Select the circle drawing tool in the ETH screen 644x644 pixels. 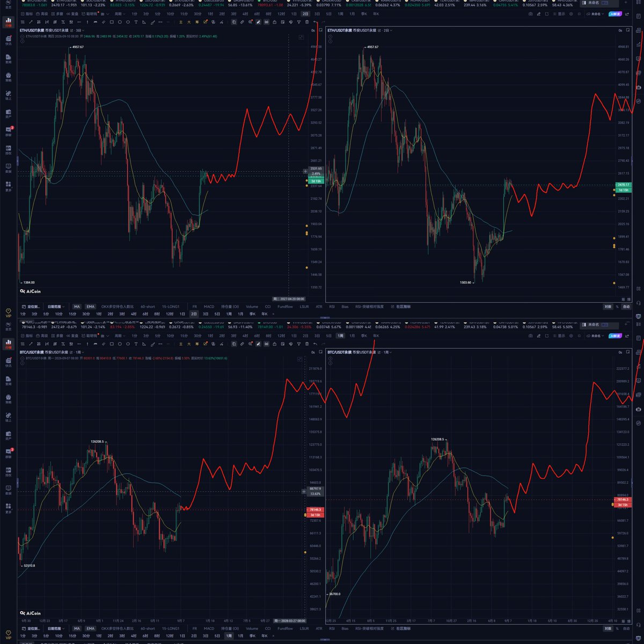point(120,22)
